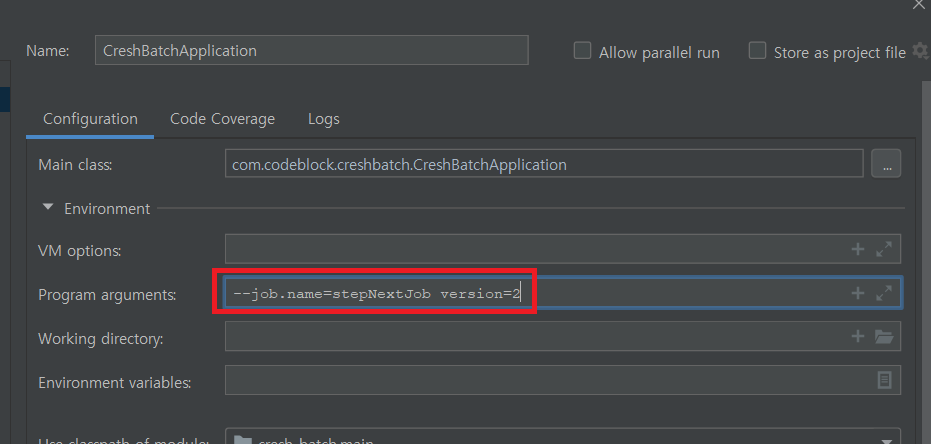Open the Environment variables editor icon
This screenshot has width=931, height=444.
click(x=884, y=380)
